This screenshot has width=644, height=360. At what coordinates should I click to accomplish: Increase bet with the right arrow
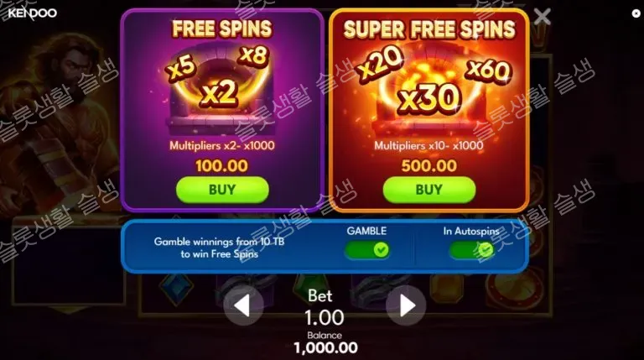[406, 305]
